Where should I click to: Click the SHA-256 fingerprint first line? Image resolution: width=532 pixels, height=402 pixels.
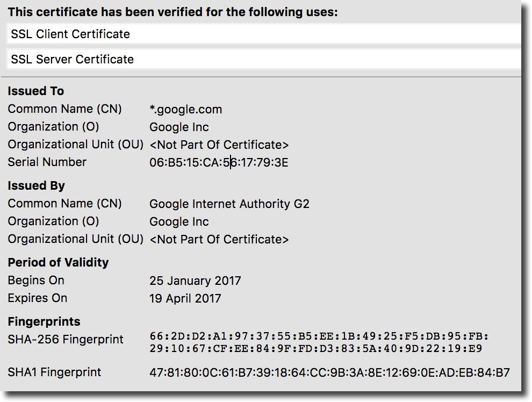tap(319, 336)
